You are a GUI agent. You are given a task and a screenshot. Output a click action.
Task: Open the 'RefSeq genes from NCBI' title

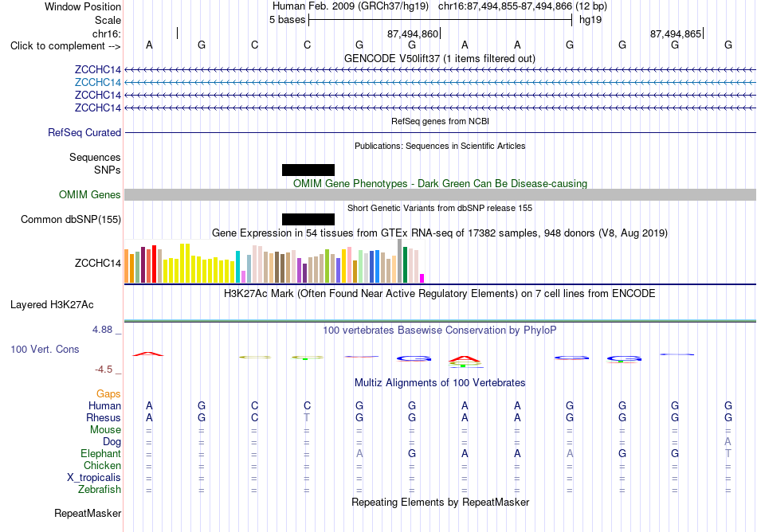(x=441, y=121)
